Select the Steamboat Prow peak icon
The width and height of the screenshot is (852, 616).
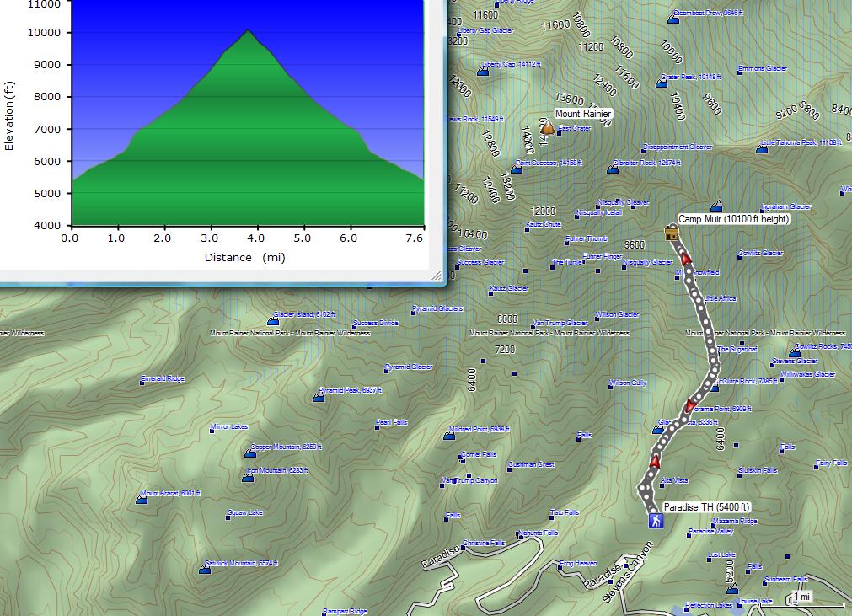(x=673, y=20)
